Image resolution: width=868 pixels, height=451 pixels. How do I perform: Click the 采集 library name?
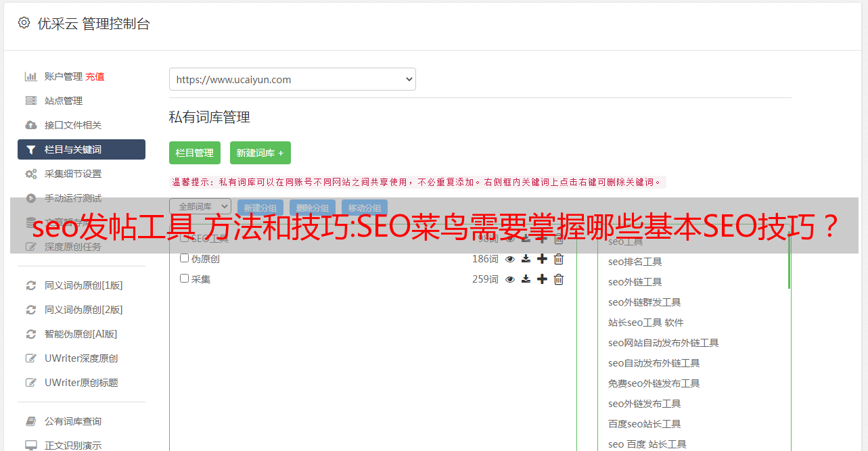point(201,279)
